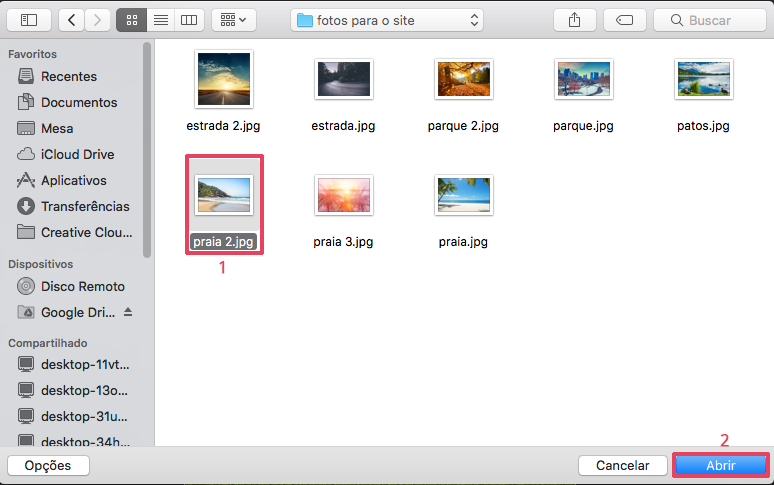Select the patos.jpg thumbnail
This screenshot has width=774, height=485.
coord(703,79)
